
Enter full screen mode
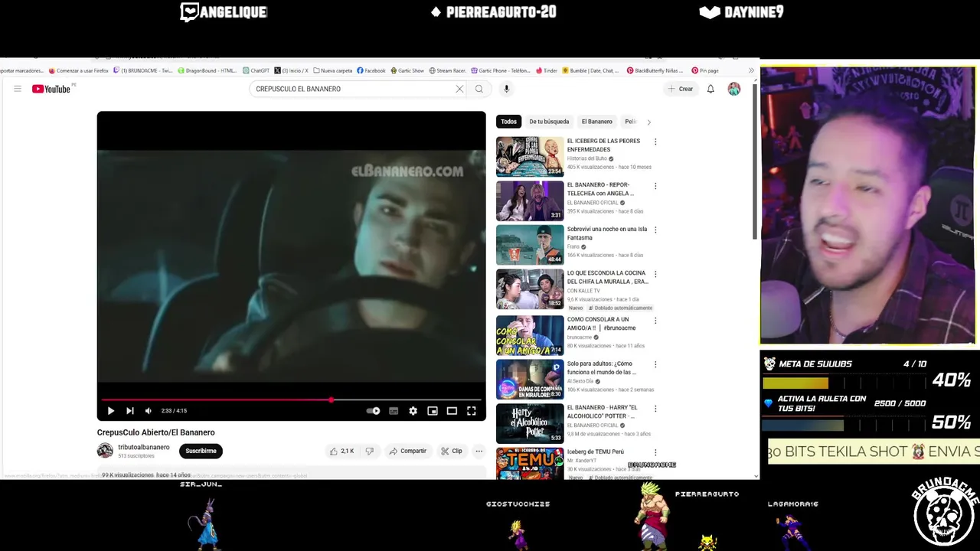[472, 411]
